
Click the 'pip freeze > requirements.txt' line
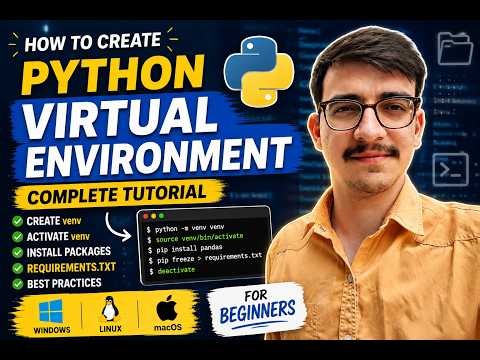(x=206, y=258)
